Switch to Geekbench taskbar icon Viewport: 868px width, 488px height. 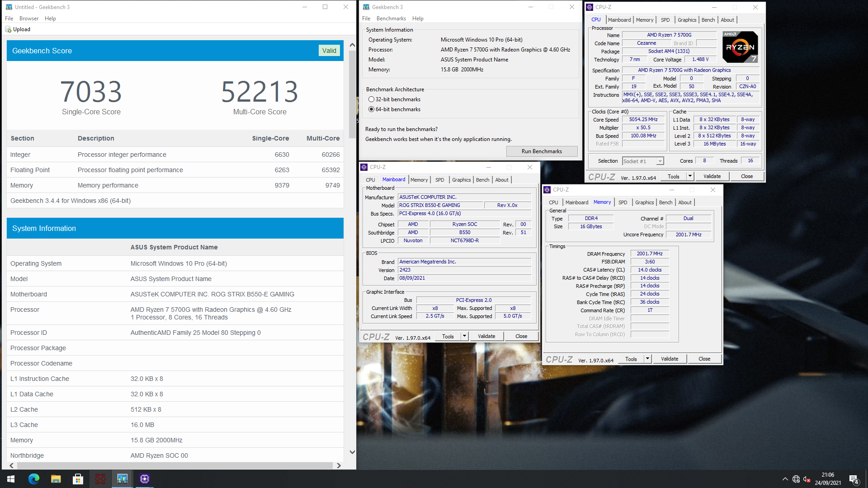click(x=122, y=479)
